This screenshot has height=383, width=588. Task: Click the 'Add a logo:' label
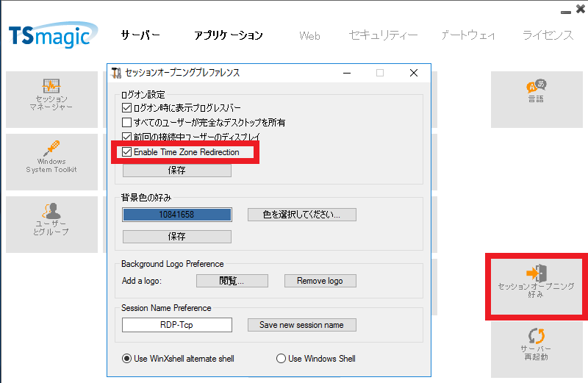[x=142, y=281]
